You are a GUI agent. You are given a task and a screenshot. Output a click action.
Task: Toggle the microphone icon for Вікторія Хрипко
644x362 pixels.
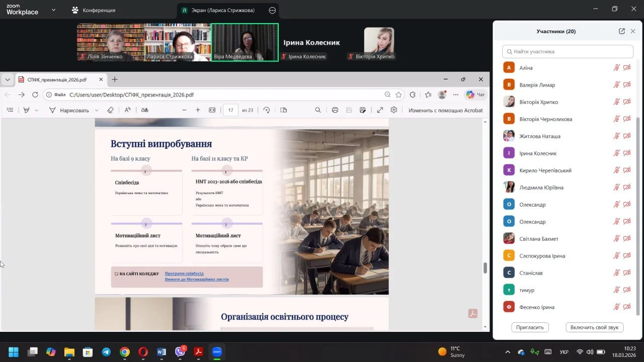tap(616, 102)
